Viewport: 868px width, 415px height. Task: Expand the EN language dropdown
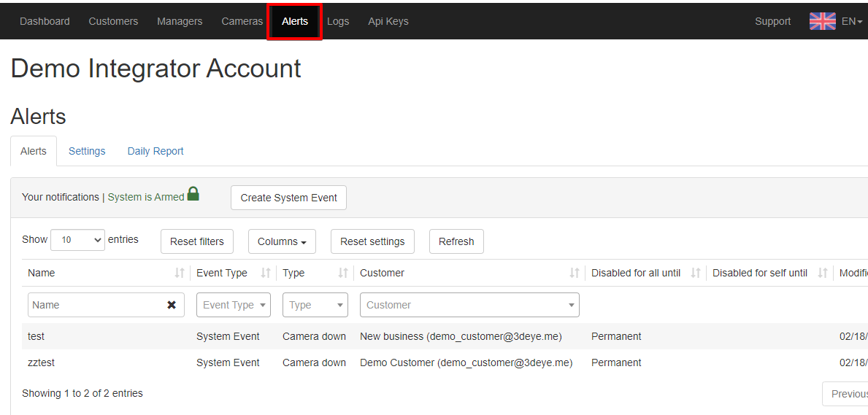coord(852,21)
